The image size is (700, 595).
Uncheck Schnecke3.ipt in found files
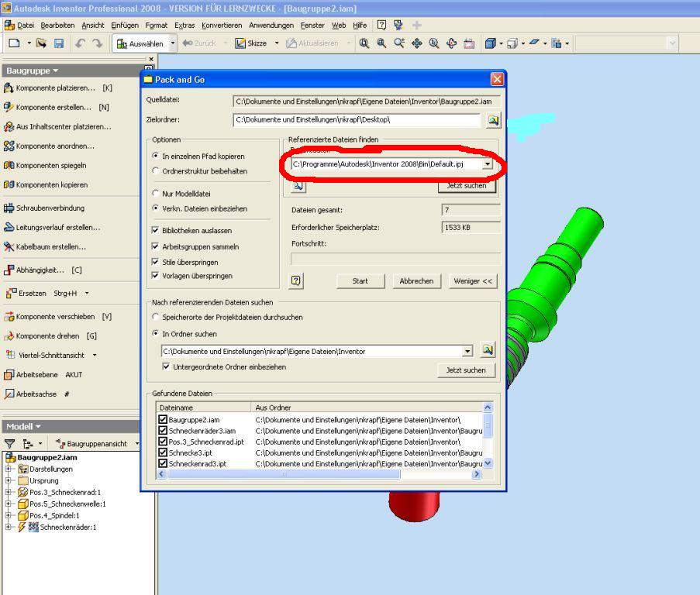pos(163,452)
